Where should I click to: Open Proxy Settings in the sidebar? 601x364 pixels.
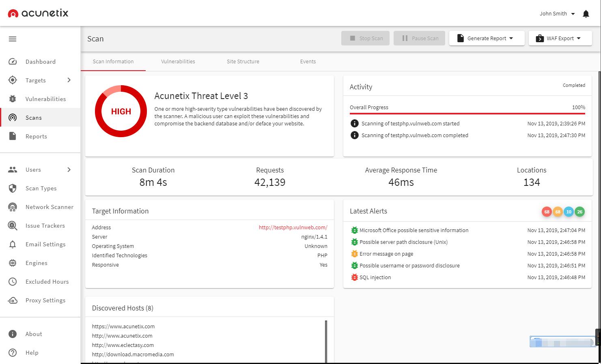tap(40, 300)
